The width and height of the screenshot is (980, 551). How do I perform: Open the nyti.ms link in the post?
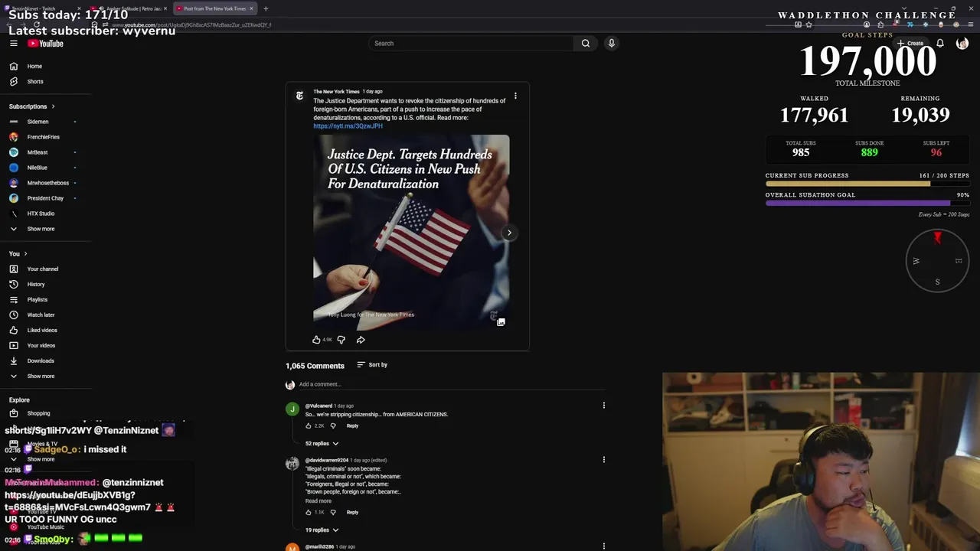click(x=348, y=126)
